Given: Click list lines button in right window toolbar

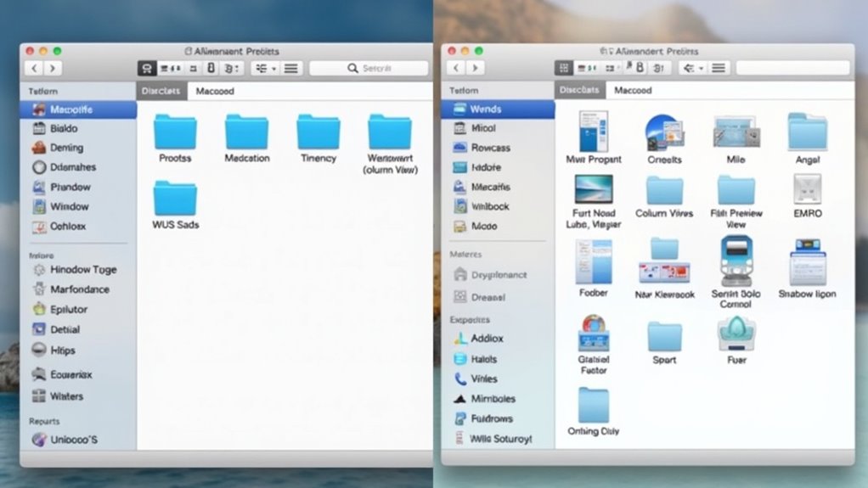Looking at the screenshot, I should click(x=719, y=68).
